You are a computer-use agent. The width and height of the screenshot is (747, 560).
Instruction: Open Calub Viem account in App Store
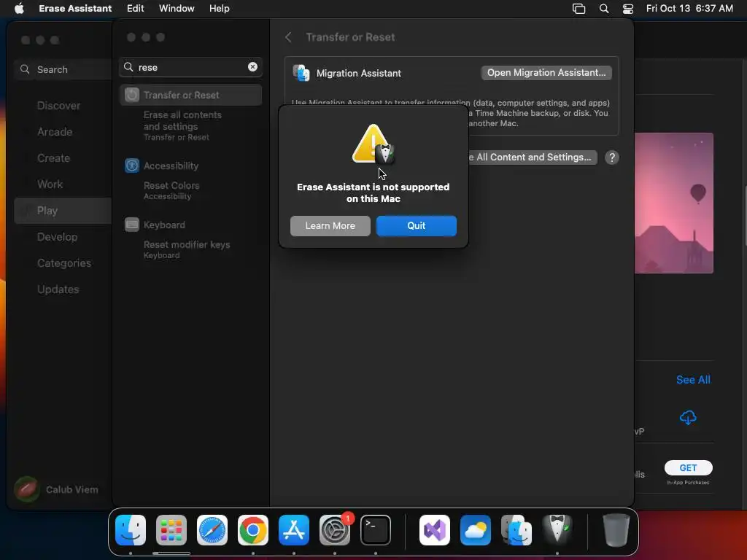coord(56,489)
